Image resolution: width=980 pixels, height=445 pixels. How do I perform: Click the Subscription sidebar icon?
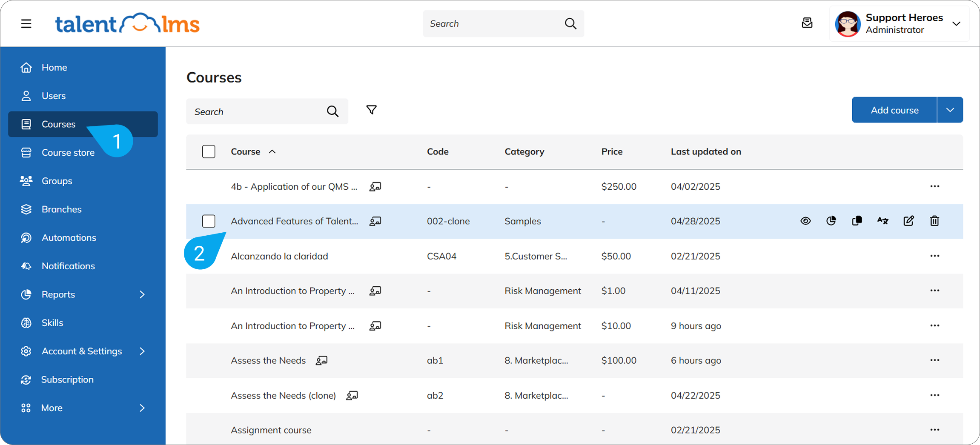[x=26, y=379]
